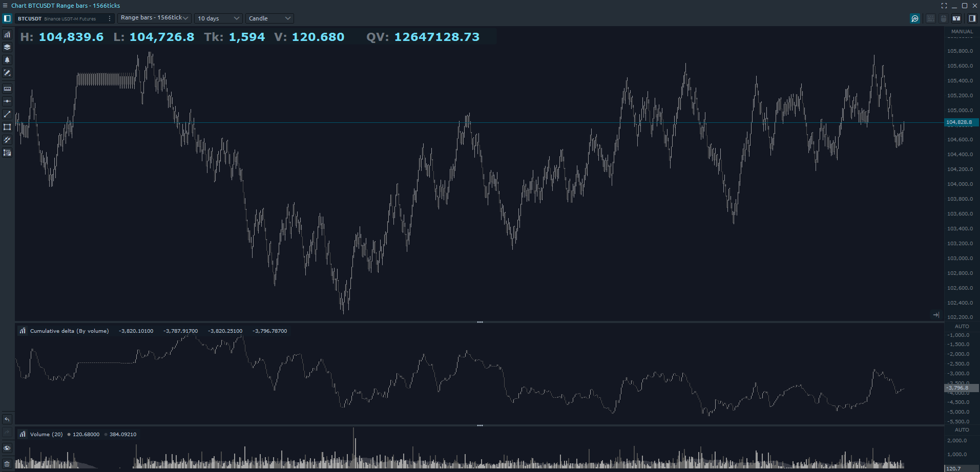This screenshot has height=472, width=980.
Task: Open the indicators panel in left toolbar
Action: pos(7,35)
